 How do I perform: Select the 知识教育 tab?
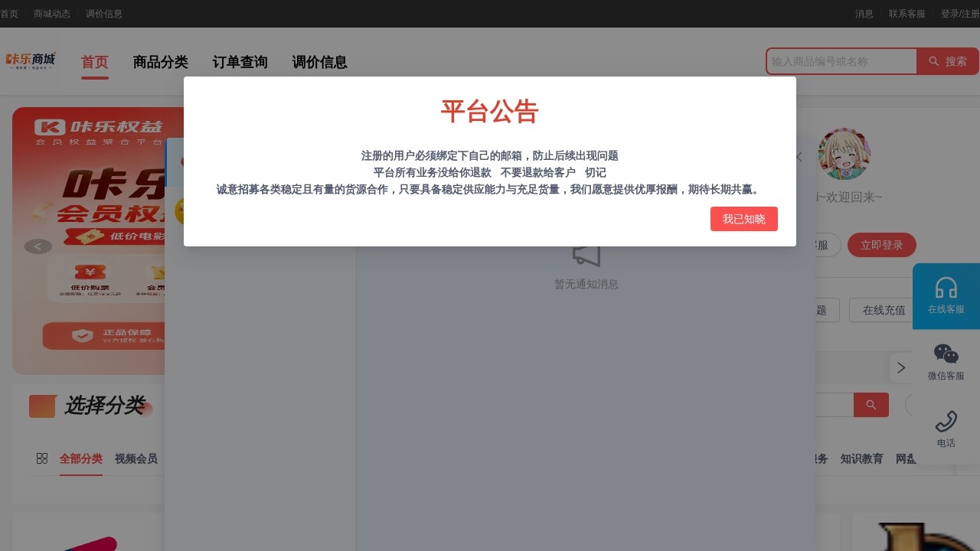click(862, 458)
